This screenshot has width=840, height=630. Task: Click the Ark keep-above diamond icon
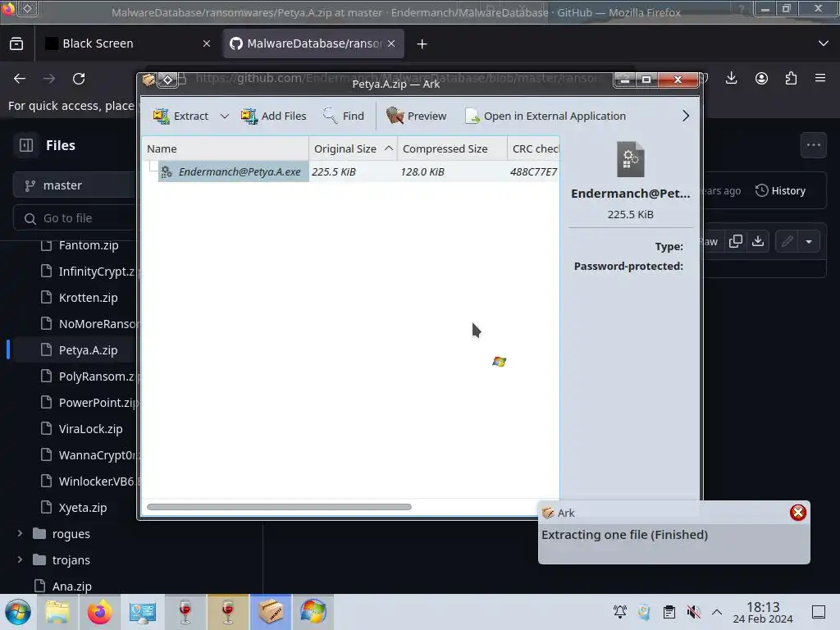coord(167,80)
